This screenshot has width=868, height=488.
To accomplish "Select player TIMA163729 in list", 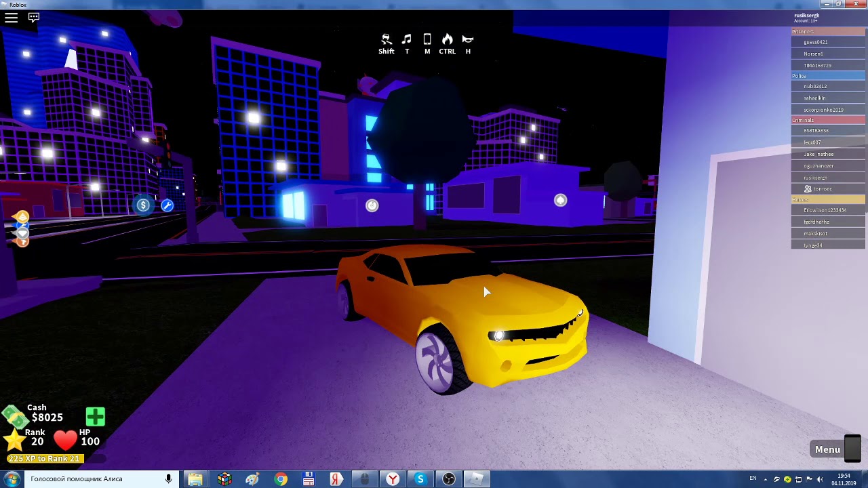I will click(828, 65).
